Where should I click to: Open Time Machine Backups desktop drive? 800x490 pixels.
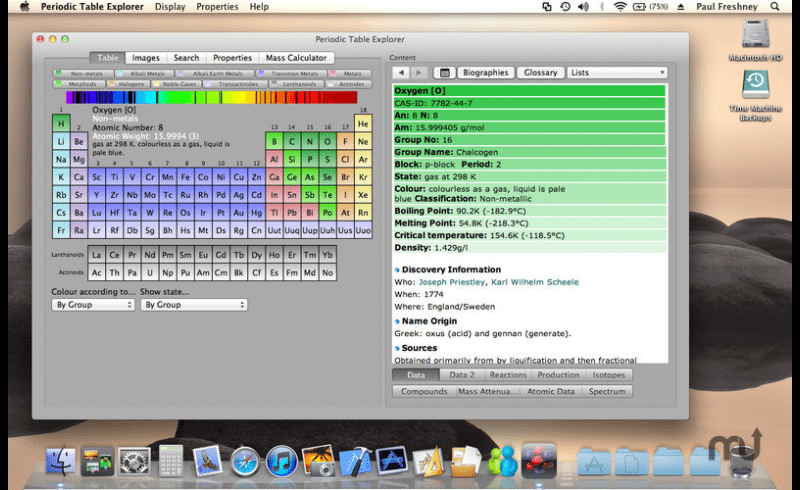point(755,95)
